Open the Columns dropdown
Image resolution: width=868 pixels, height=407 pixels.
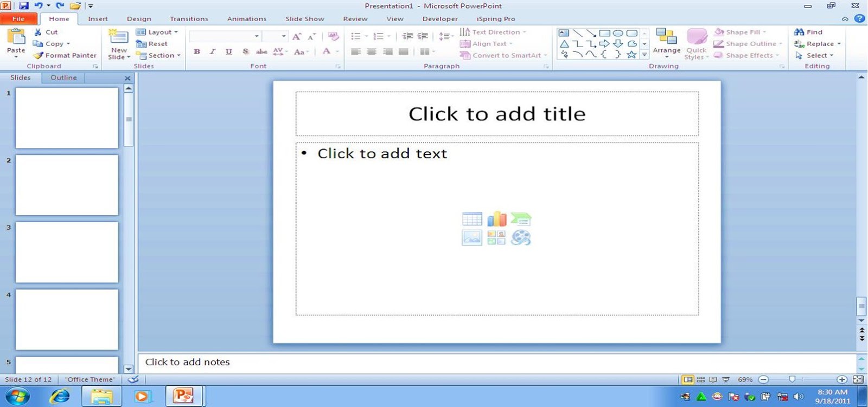(427, 51)
